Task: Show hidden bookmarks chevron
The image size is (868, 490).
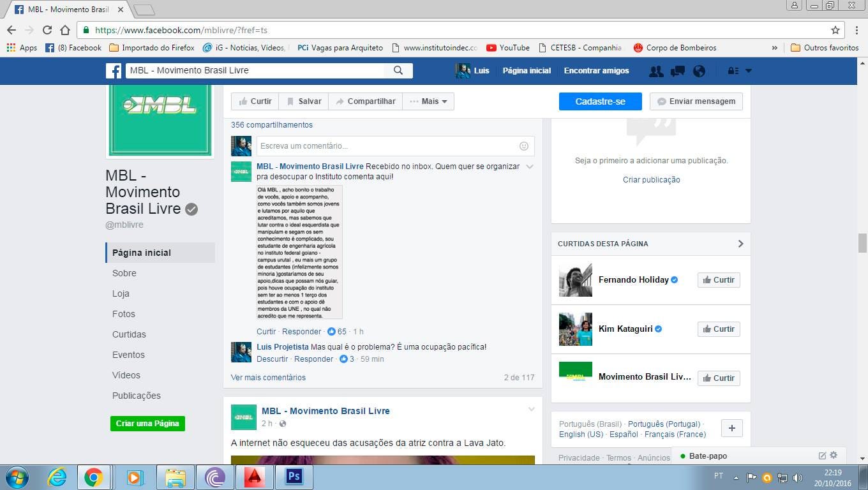Action: (775, 48)
